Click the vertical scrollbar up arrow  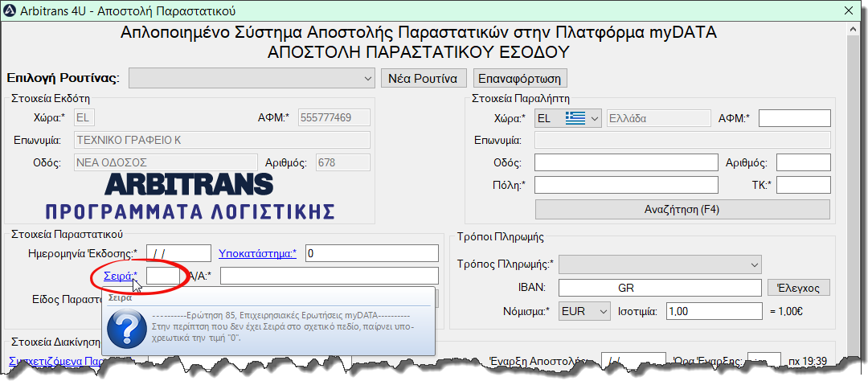point(854,30)
